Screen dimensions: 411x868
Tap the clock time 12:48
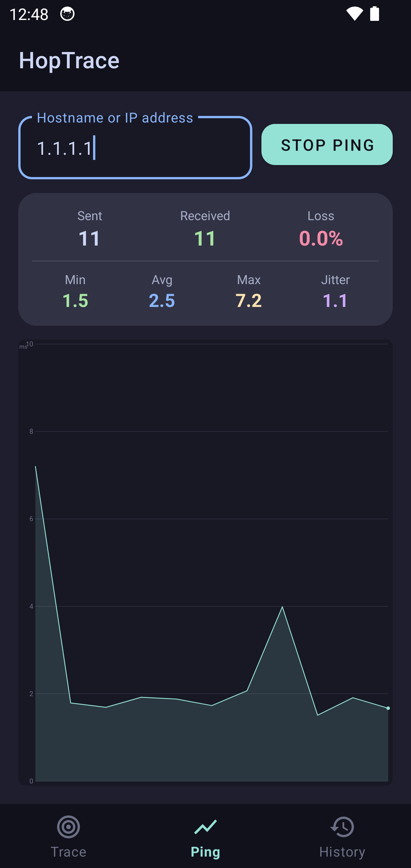click(29, 14)
